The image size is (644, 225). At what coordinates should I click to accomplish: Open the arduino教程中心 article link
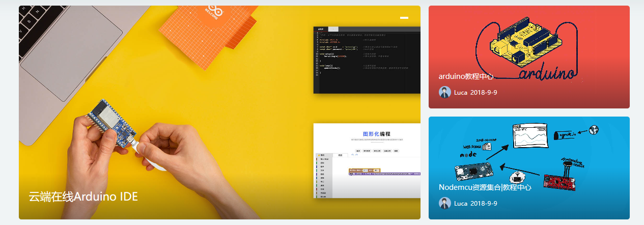[x=466, y=76]
